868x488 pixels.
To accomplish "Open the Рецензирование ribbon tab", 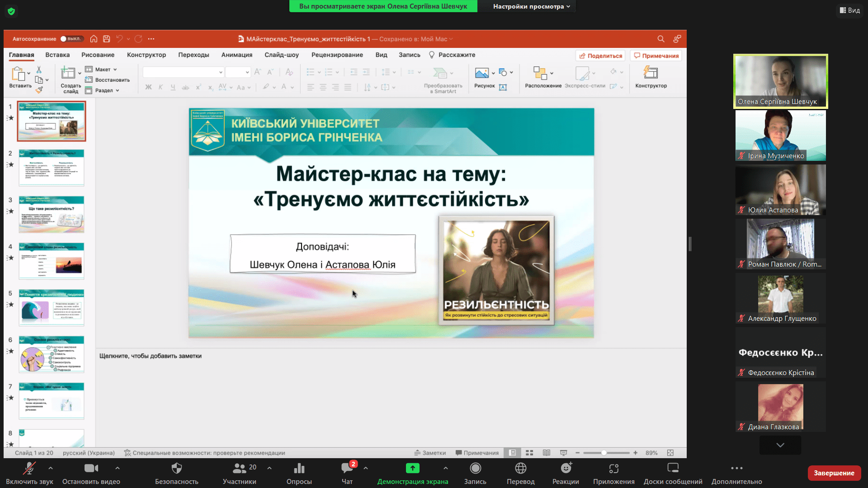I will [x=337, y=55].
